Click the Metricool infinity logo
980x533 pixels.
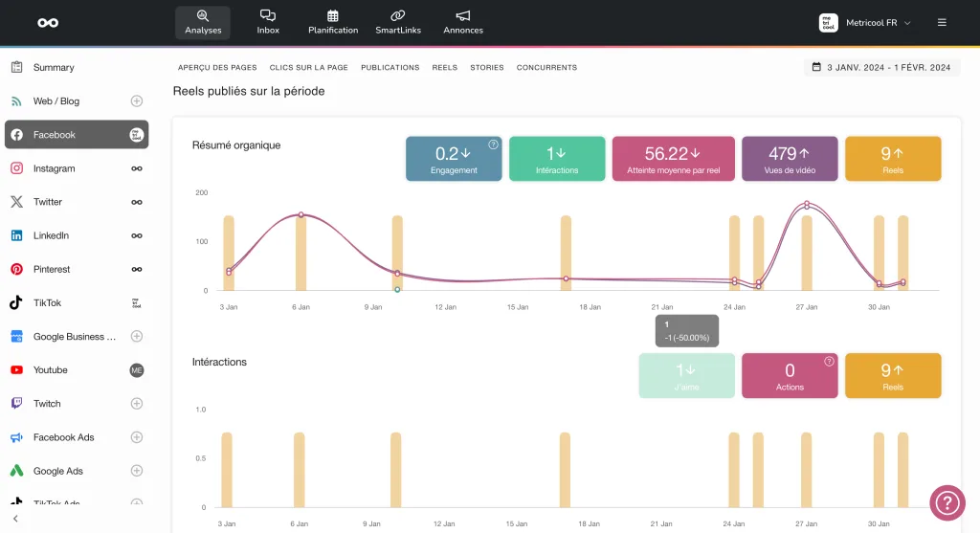point(48,23)
